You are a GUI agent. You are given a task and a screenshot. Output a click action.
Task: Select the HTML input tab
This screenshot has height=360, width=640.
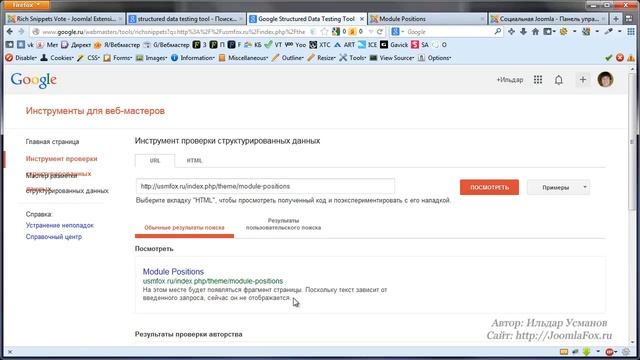click(194, 160)
